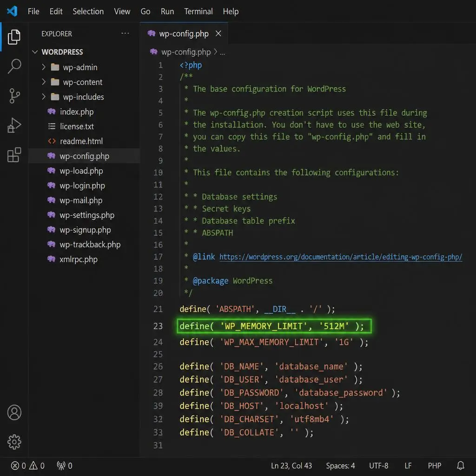Open the notifications bell in status bar
The height and width of the screenshot is (476, 476).
click(x=461, y=466)
